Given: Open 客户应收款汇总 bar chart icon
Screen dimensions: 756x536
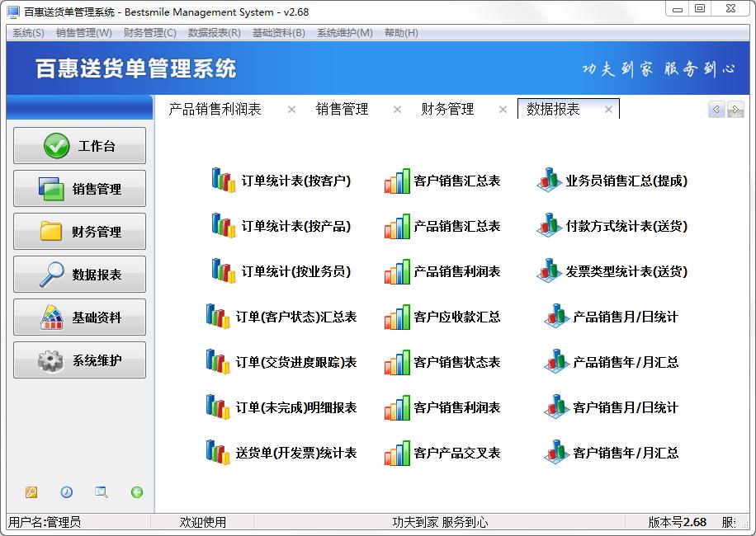Looking at the screenshot, I should point(397,317).
